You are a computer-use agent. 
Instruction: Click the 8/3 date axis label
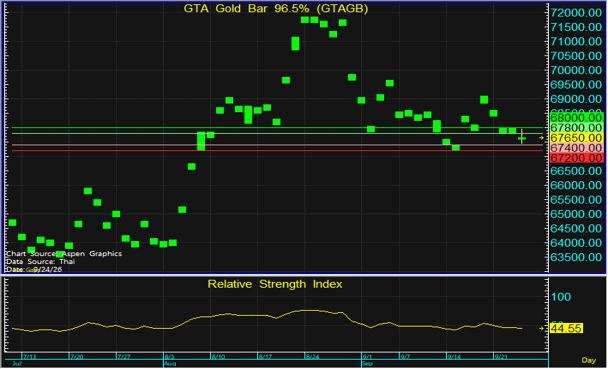click(169, 357)
